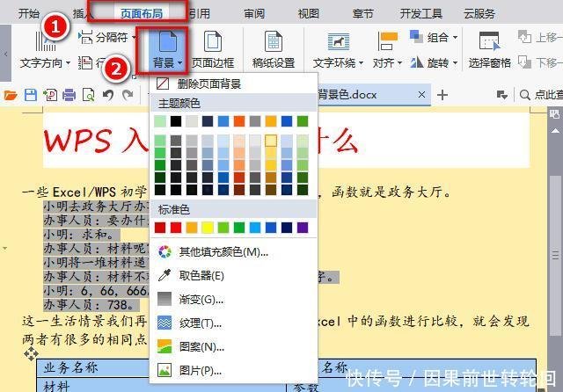This screenshot has height=392, width=563.
Task: Close the 背景色.docx document tab
Action: pos(422,95)
